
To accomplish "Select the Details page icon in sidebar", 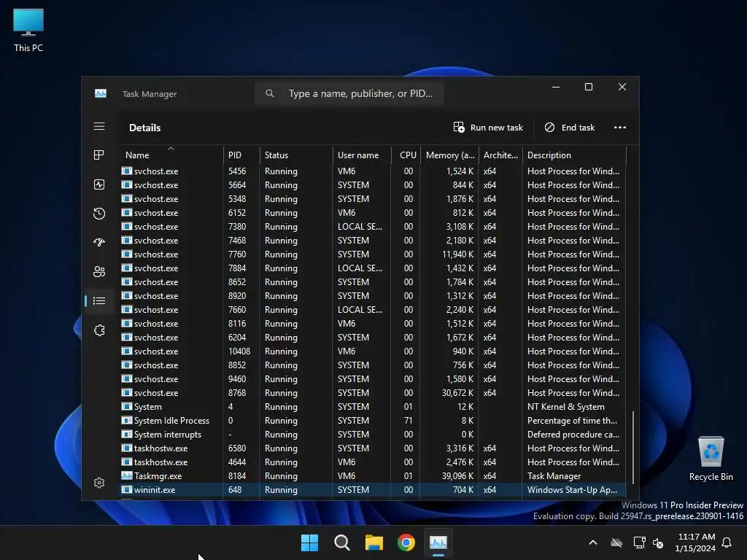I will point(99,300).
